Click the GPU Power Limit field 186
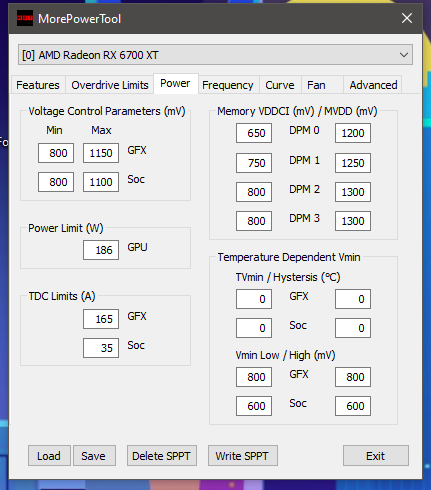The height and width of the screenshot is (490, 431). coord(101,250)
